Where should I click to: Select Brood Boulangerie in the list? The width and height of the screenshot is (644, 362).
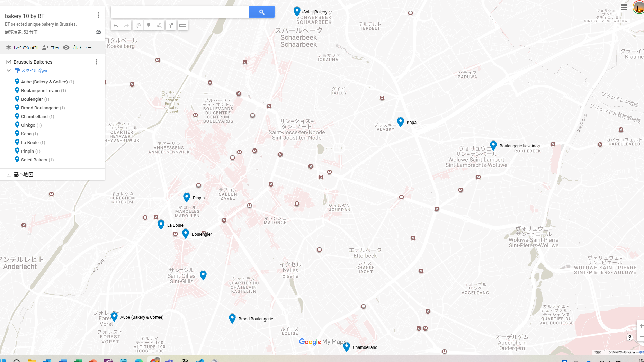click(x=39, y=108)
